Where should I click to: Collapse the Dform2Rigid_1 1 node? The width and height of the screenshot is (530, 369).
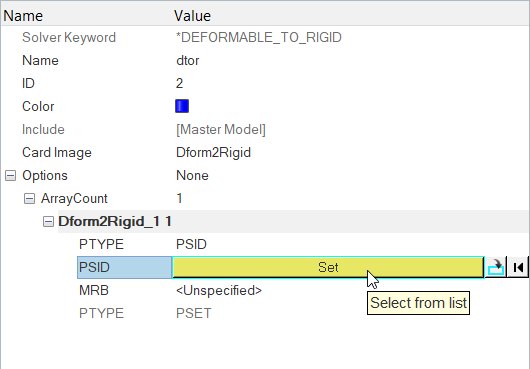point(48,221)
